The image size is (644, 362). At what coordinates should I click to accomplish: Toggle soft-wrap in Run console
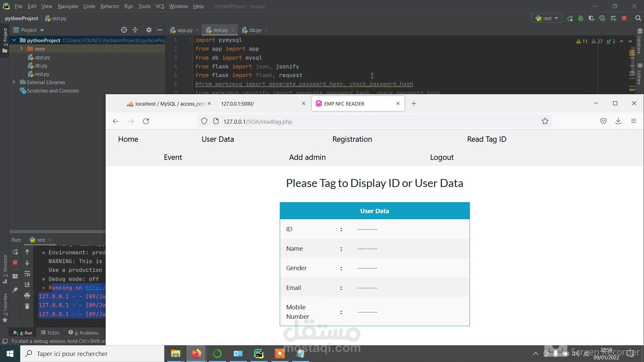(27, 274)
